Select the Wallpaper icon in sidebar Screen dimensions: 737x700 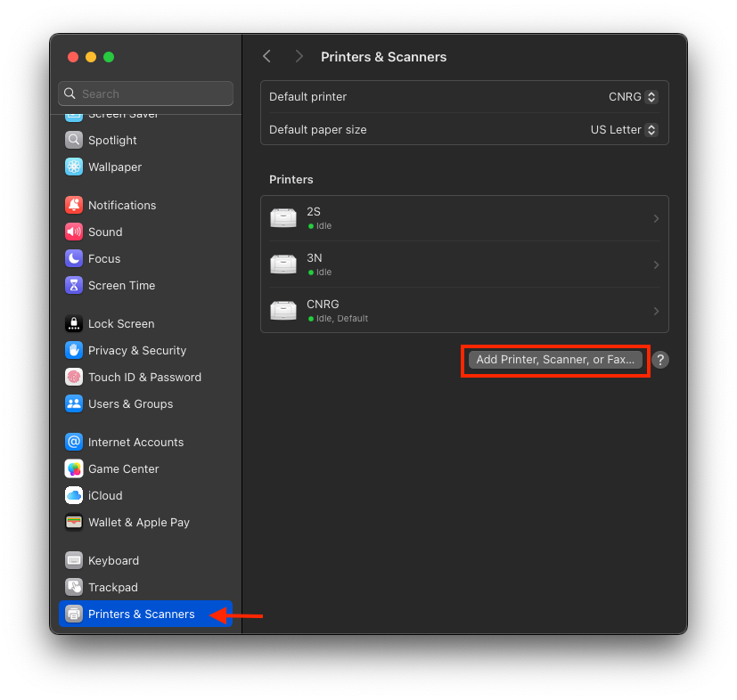point(74,167)
